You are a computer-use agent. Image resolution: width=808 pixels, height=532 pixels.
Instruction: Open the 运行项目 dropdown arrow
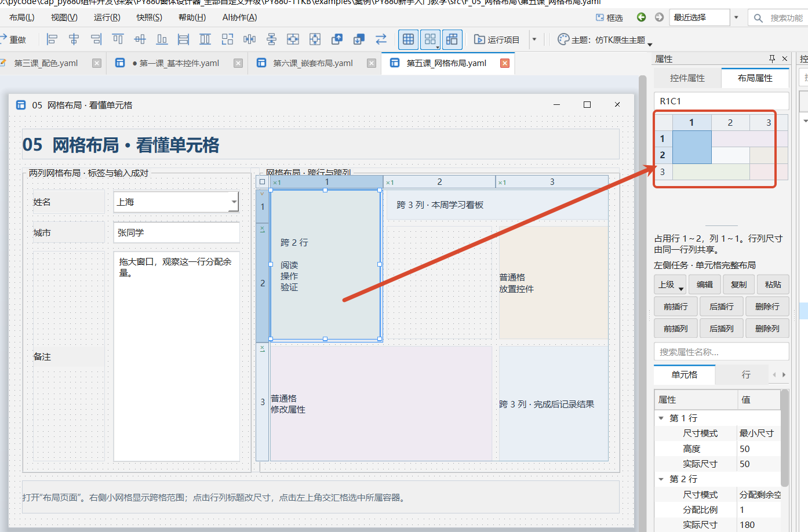[x=534, y=39]
